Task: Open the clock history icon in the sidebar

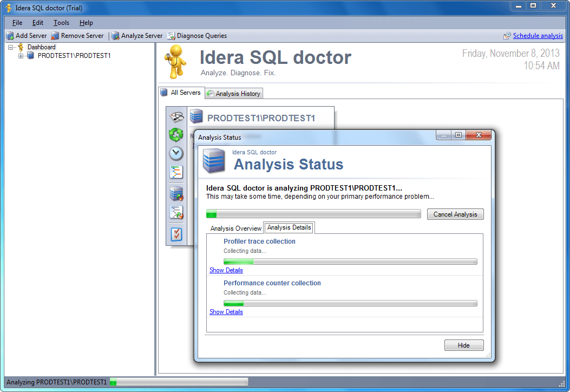Action: coord(176,153)
